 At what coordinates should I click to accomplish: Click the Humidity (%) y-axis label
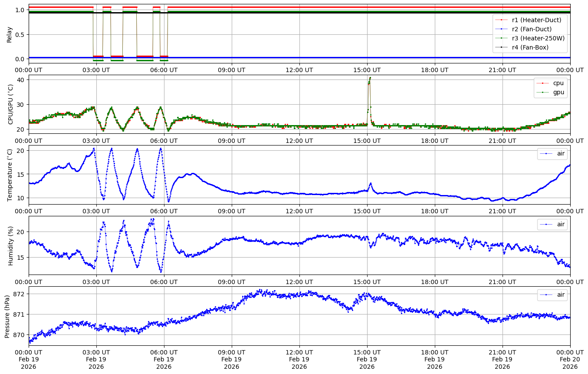pos(10,245)
